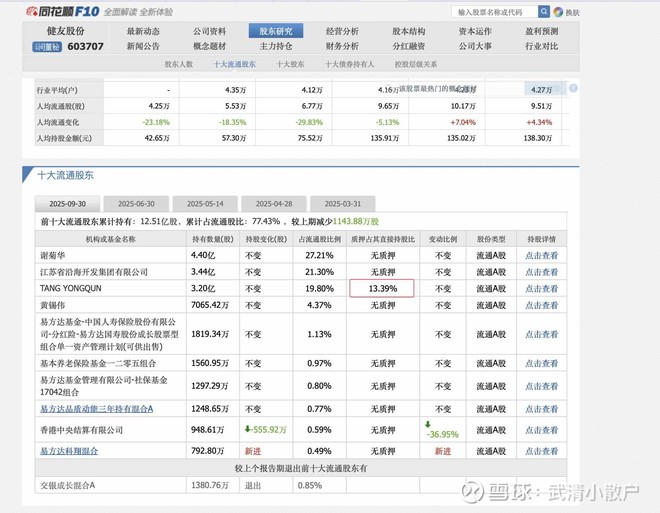This screenshot has width=660, height=513.
Task: Click the 机构或基金名称 column header
Action: [x=111, y=239]
